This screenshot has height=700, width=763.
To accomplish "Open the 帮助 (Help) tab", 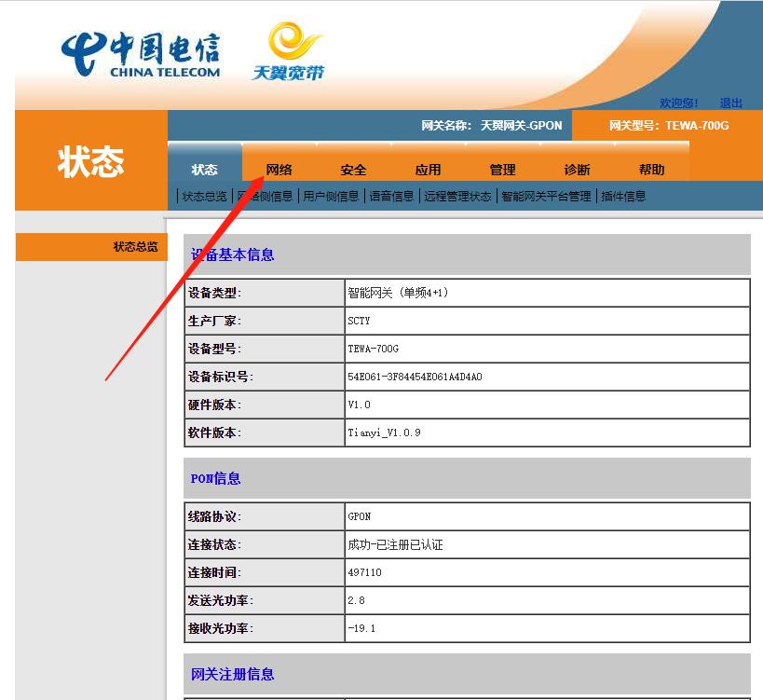I will coord(651,169).
